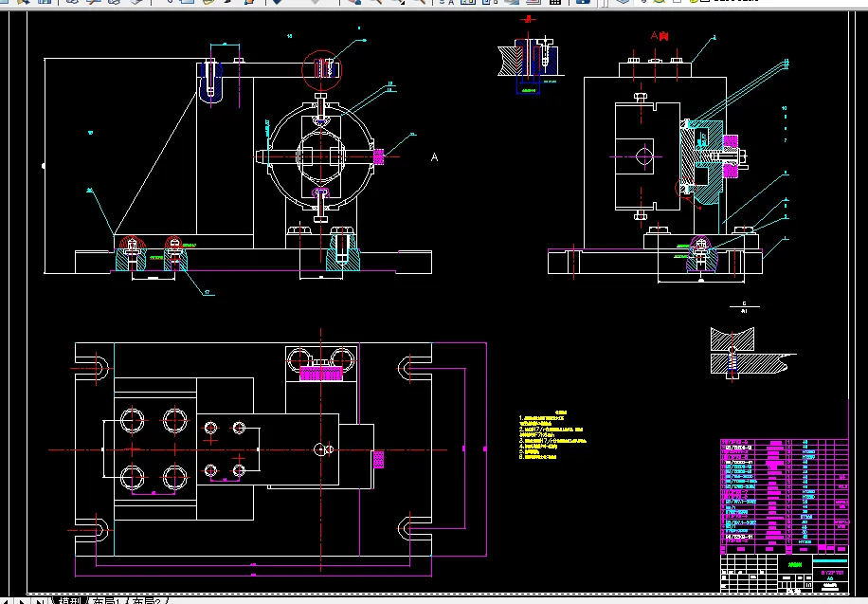This screenshot has width=868, height=604.
Task: Switch to the 模型 model tab
Action: click(70, 600)
